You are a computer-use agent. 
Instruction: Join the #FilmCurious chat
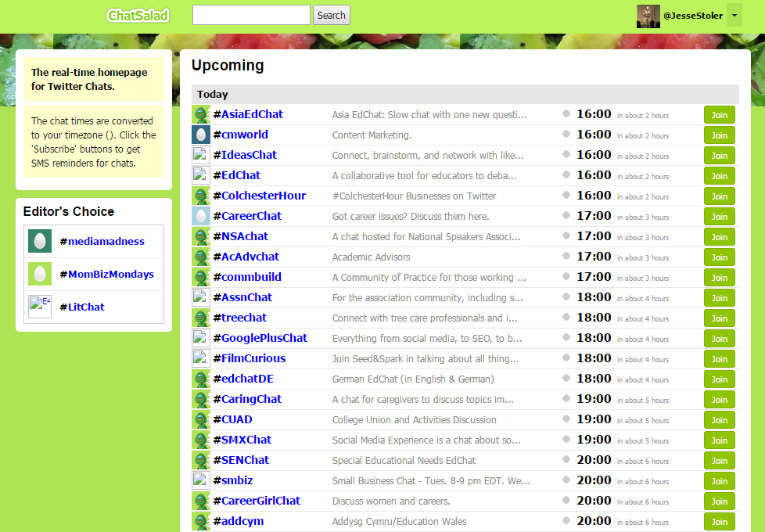719,359
